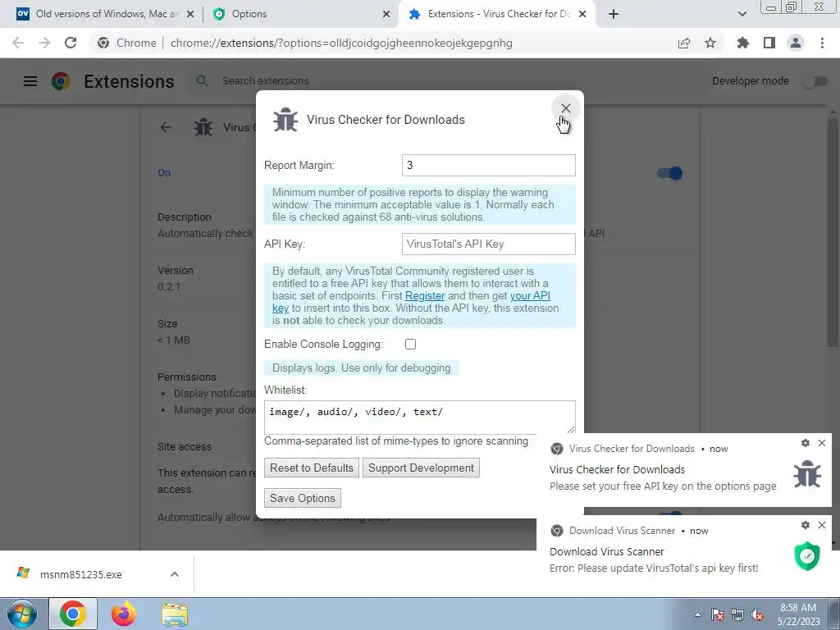840x630 pixels.
Task: Reload the page
Action: pos(71,43)
